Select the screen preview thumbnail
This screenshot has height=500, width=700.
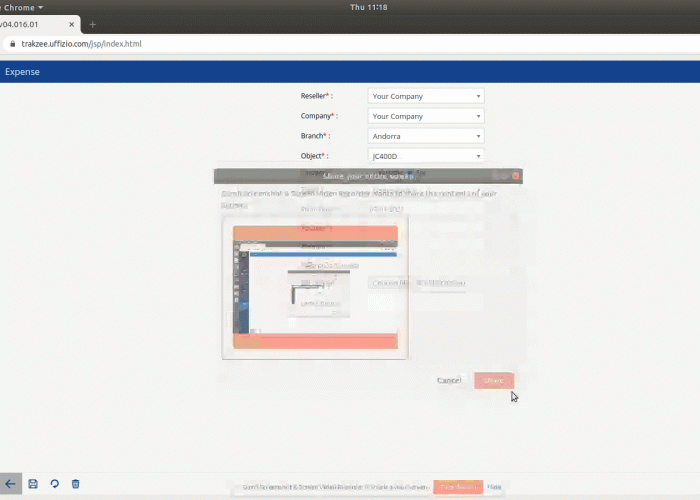click(315, 287)
